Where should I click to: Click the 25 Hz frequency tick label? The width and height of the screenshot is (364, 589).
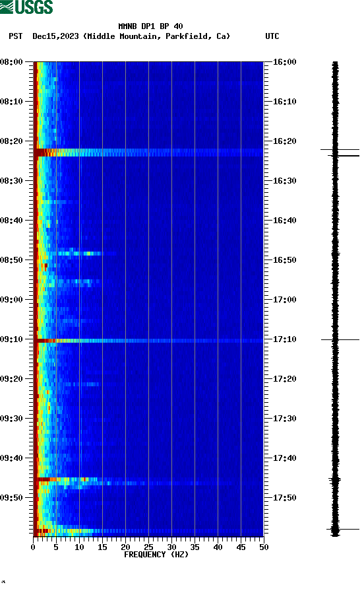(x=148, y=547)
